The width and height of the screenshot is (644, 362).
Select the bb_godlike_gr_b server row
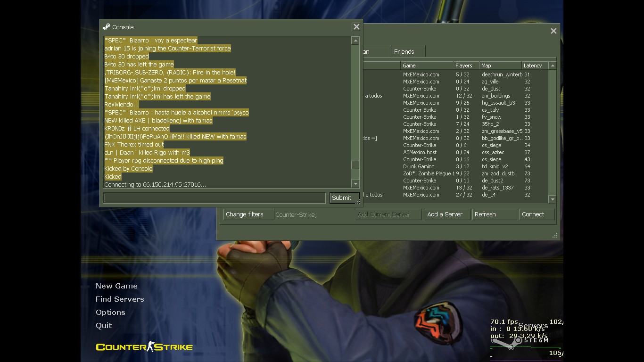pyautogui.click(x=455, y=138)
